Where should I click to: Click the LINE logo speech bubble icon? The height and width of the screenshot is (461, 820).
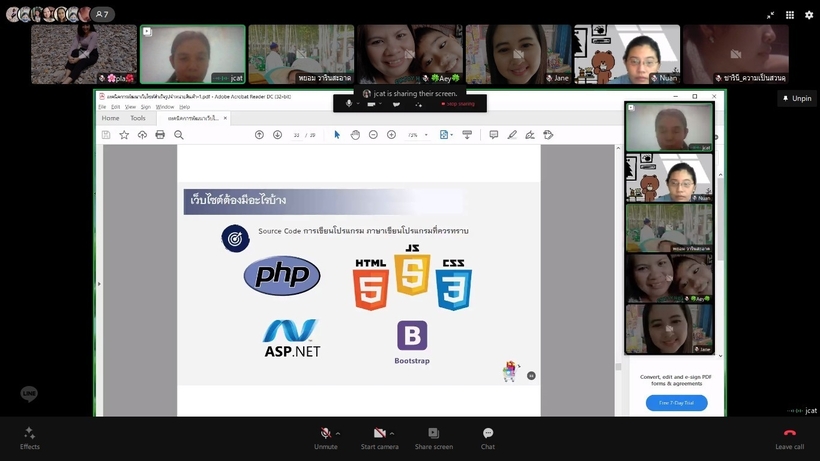click(29, 394)
